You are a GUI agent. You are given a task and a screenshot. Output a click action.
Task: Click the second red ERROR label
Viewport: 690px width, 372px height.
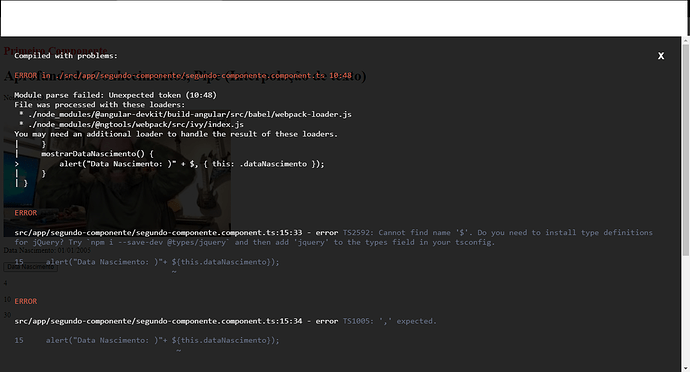coord(26,213)
